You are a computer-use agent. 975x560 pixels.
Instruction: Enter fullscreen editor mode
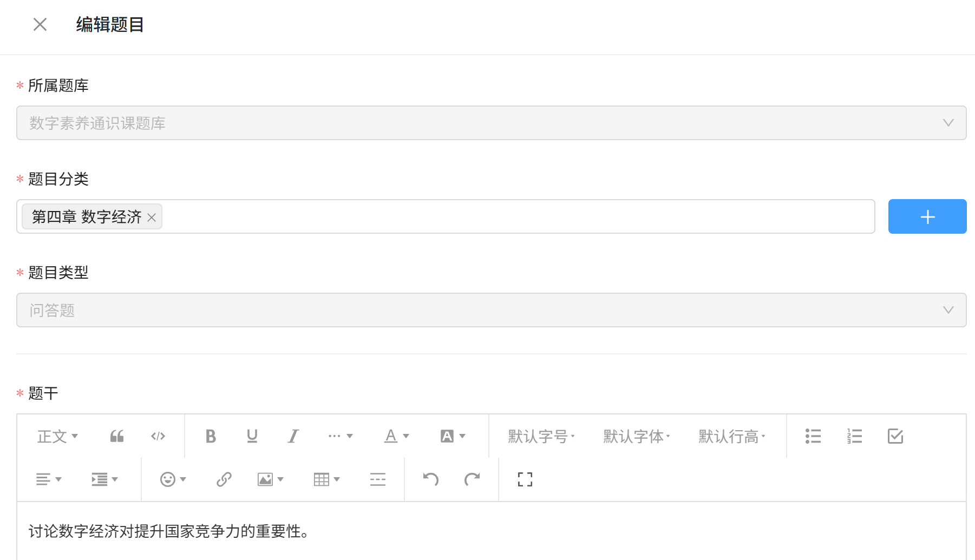click(x=525, y=479)
